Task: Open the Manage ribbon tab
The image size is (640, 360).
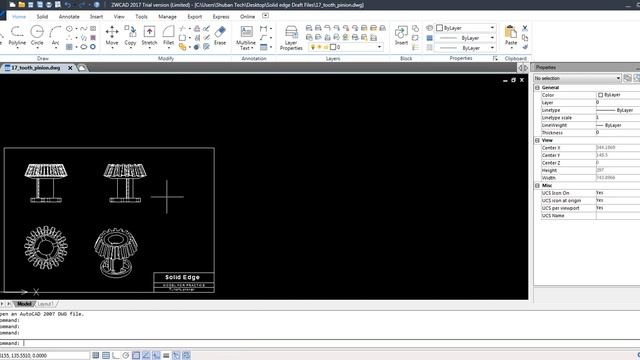Action: [167, 16]
